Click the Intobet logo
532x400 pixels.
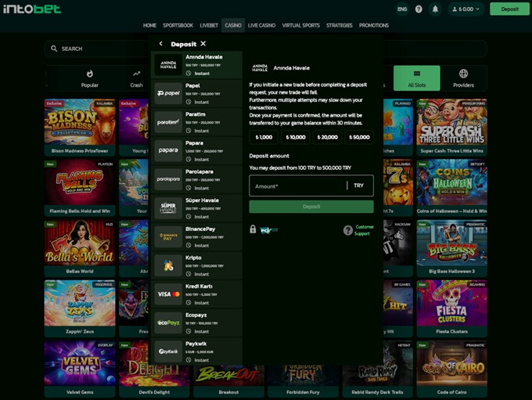click(33, 9)
